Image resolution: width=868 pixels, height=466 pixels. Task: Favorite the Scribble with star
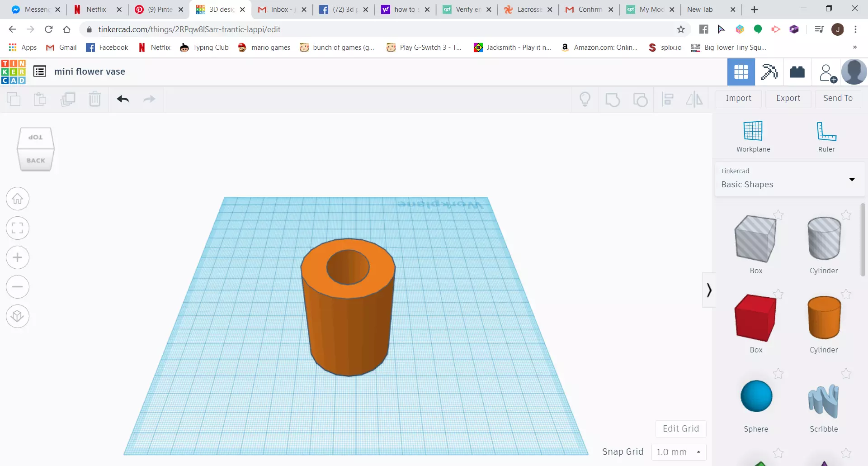(846, 373)
